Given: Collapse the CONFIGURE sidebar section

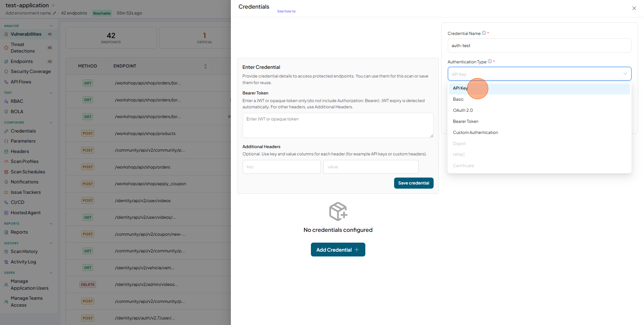Looking at the screenshot, I should click(x=51, y=123).
